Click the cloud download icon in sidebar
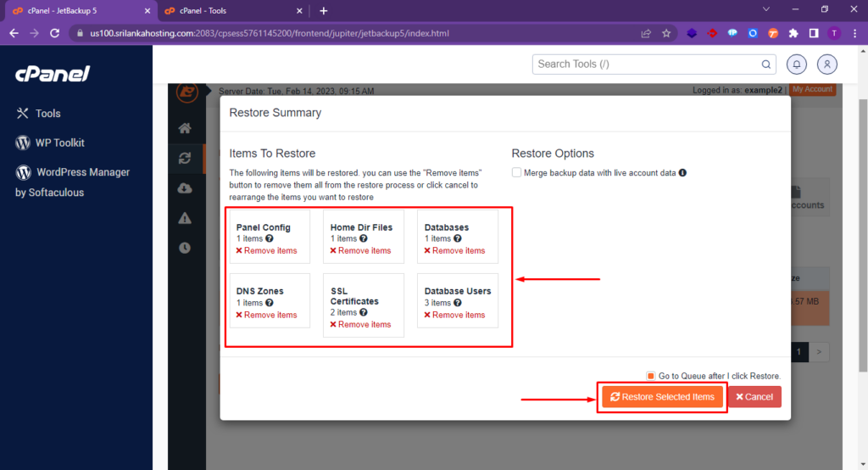The width and height of the screenshot is (868, 470). pos(184,188)
